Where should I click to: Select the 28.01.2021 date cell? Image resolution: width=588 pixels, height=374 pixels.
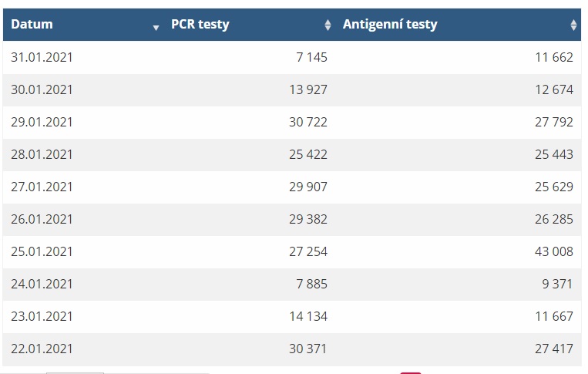(x=42, y=154)
